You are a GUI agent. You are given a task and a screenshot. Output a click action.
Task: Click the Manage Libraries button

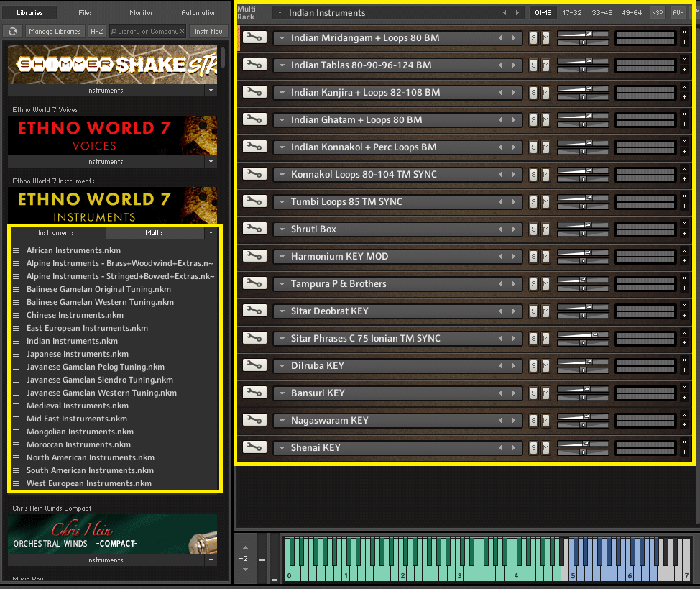tap(55, 31)
